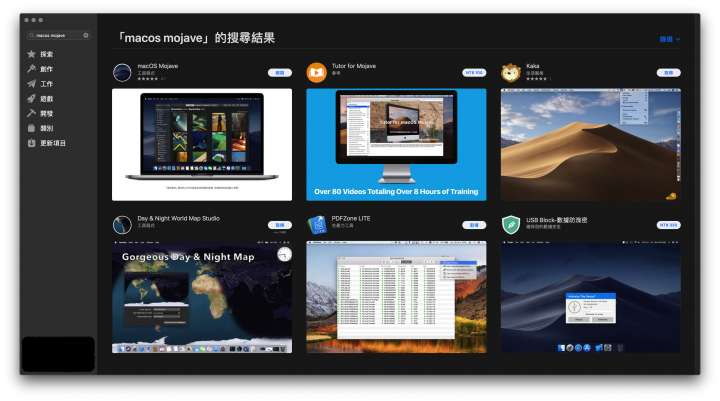Click the macOS Mojave app title
Screen dimensions: 720x401
[x=158, y=66]
